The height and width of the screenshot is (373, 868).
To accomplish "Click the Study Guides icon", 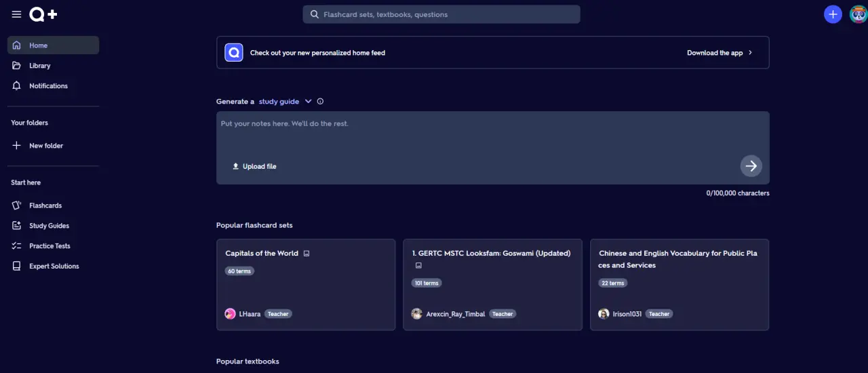I will (x=17, y=226).
